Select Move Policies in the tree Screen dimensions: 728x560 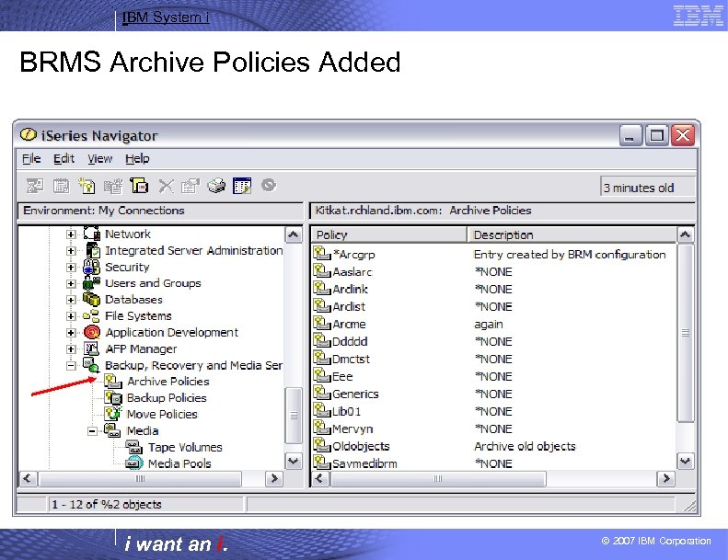click(162, 414)
